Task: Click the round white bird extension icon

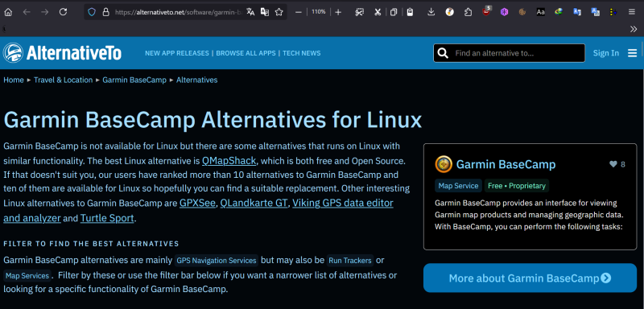Action: tap(450, 12)
